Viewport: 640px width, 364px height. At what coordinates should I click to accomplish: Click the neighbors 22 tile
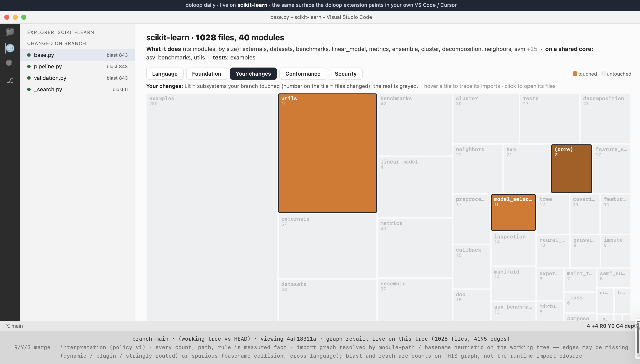[x=477, y=169]
